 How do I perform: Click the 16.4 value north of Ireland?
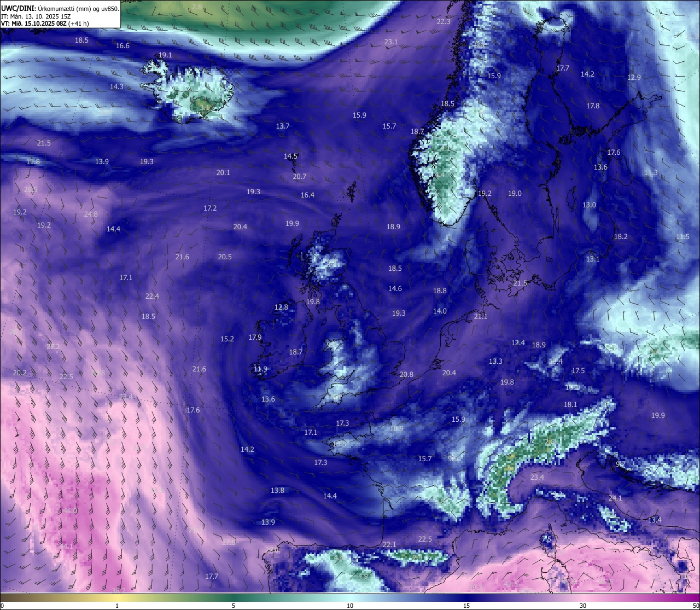[307, 195]
